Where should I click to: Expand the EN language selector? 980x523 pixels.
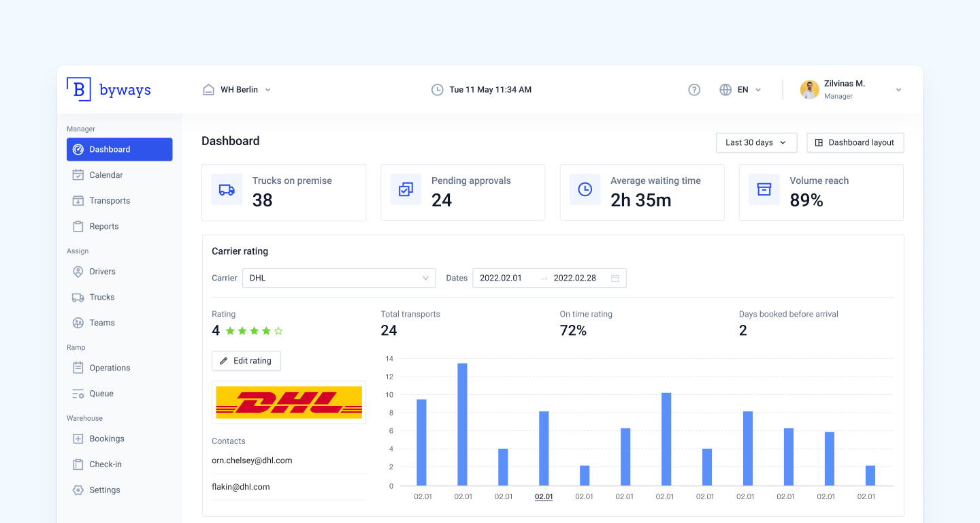pos(741,89)
